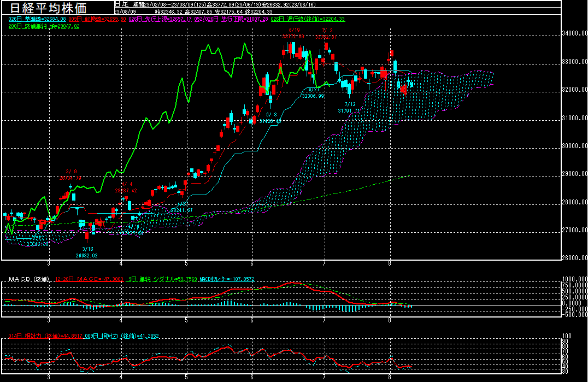Click month 4 on the MACD panel axis
The image size is (588, 382).
point(121,321)
